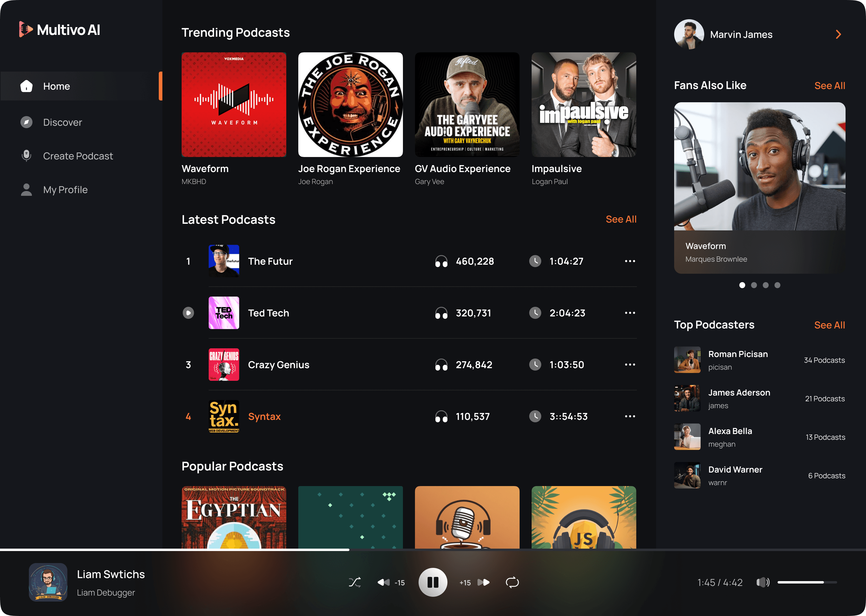Open more options for Crazy Genius

630,365
